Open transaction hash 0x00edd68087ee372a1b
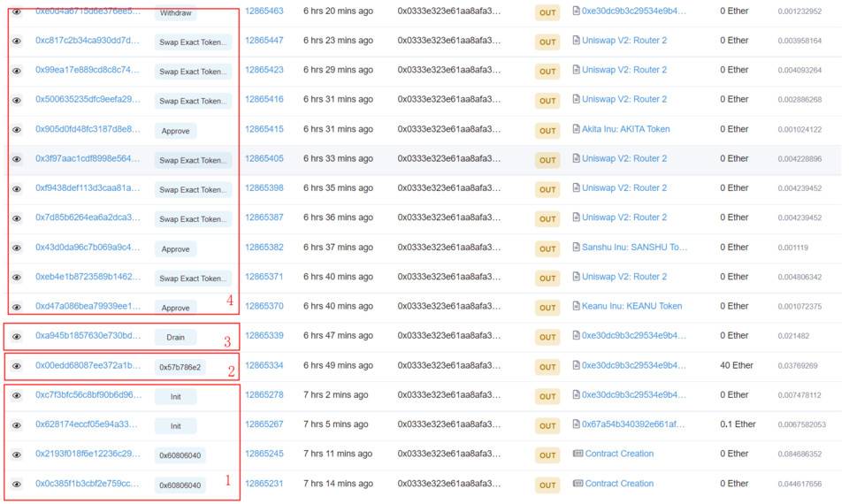The image size is (849, 504). [88, 365]
